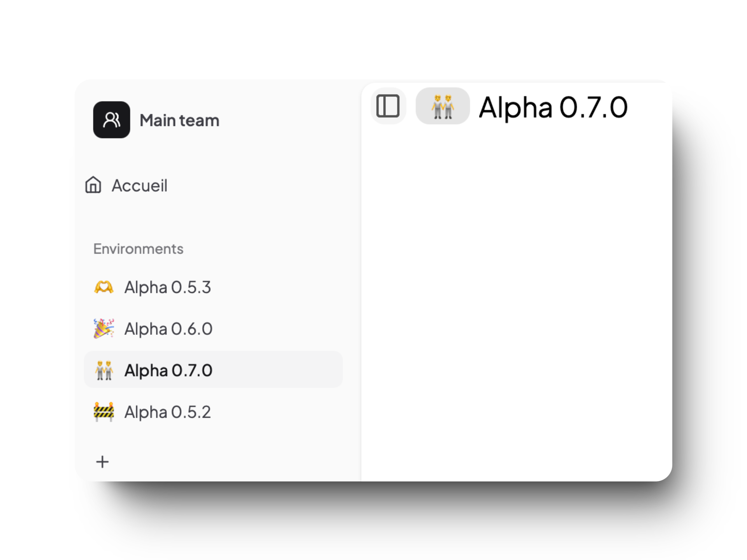Click the party popper emoji icon
The width and height of the screenshot is (747, 560).
[104, 329]
